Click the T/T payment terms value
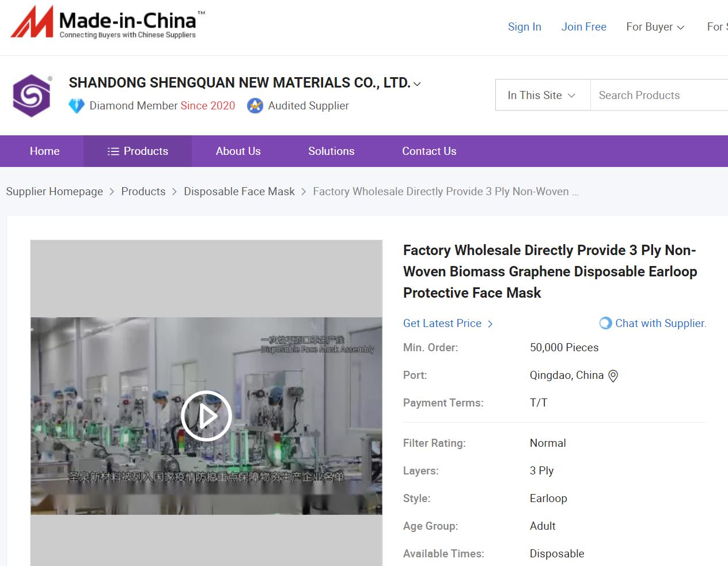 (539, 403)
